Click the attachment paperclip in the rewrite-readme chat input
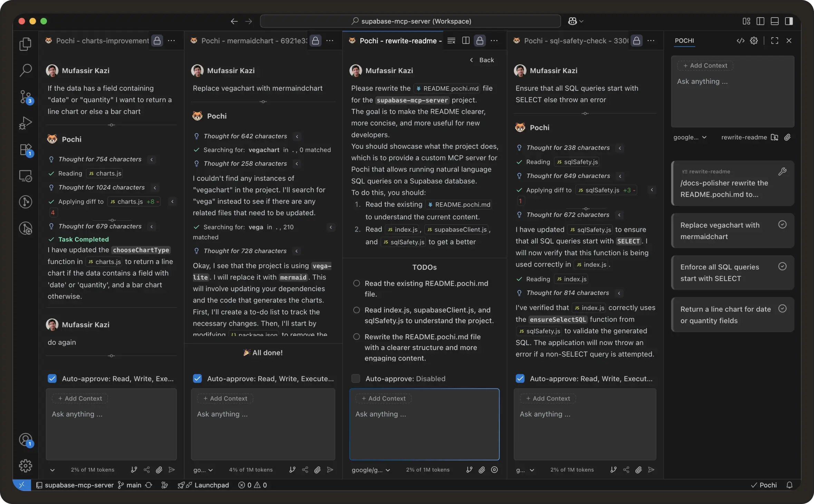814x504 pixels. pyautogui.click(x=482, y=470)
